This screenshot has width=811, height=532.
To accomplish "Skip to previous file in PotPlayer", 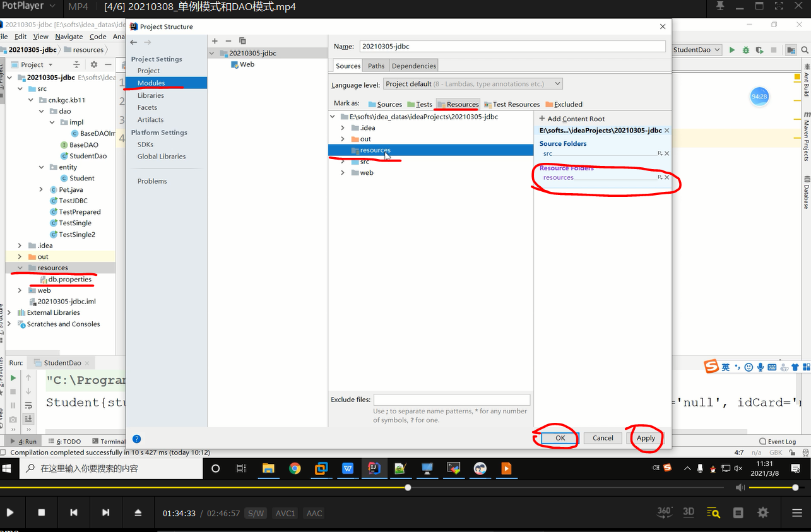I will (x=74, y=512).
